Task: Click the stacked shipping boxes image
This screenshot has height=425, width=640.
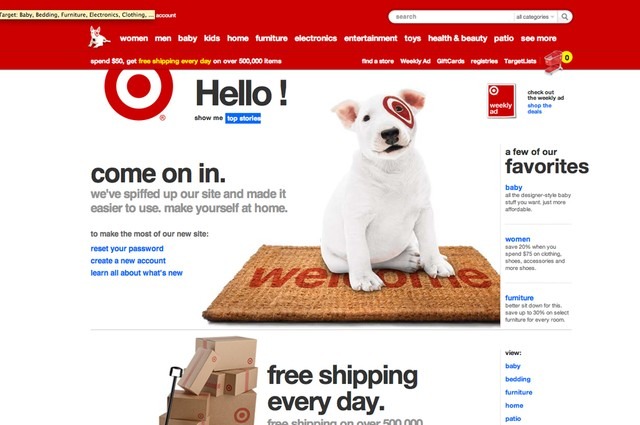Action: (x=209, y=380)
